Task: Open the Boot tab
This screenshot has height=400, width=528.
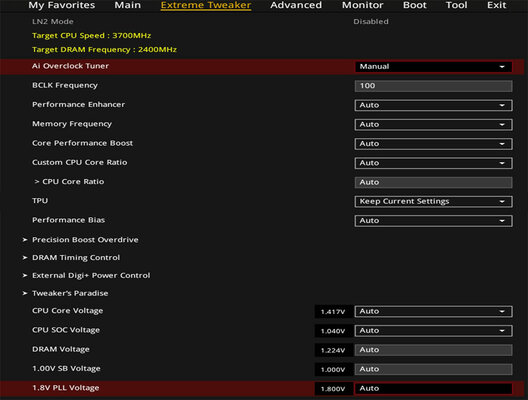Action: pyautogui.click(x=415, y=5)
